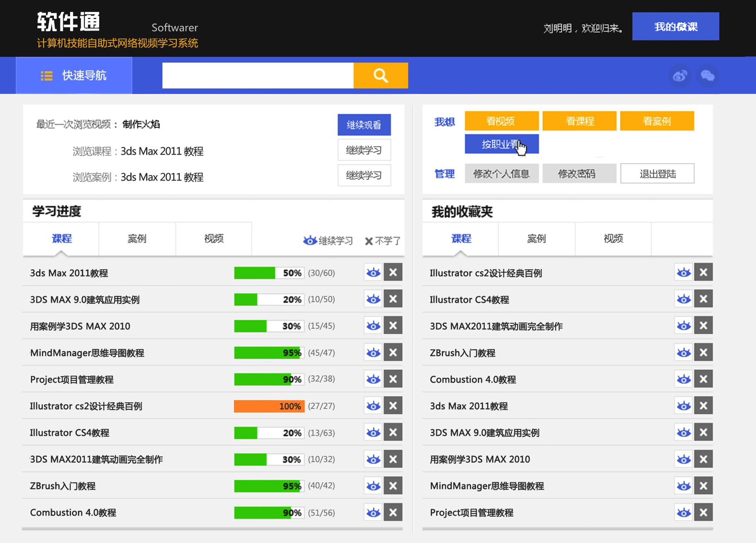Switch to 案例 tab under 我的收藏夹

pos(537,239)
